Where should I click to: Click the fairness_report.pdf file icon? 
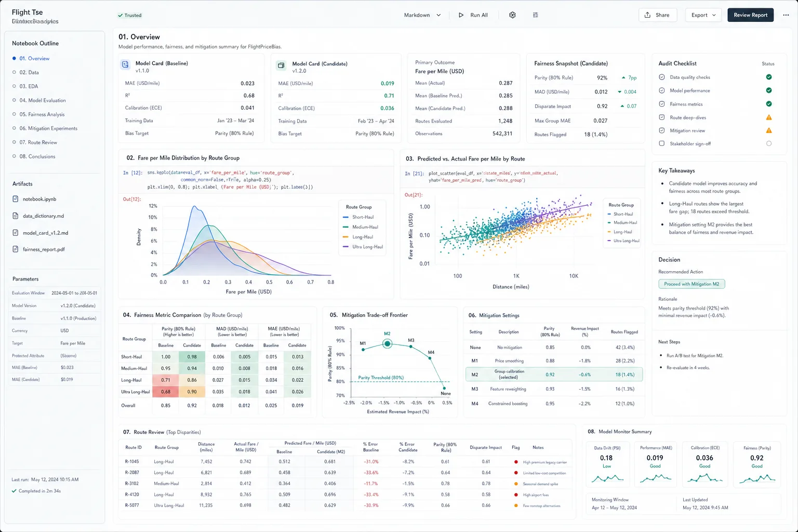pos(15,249)
